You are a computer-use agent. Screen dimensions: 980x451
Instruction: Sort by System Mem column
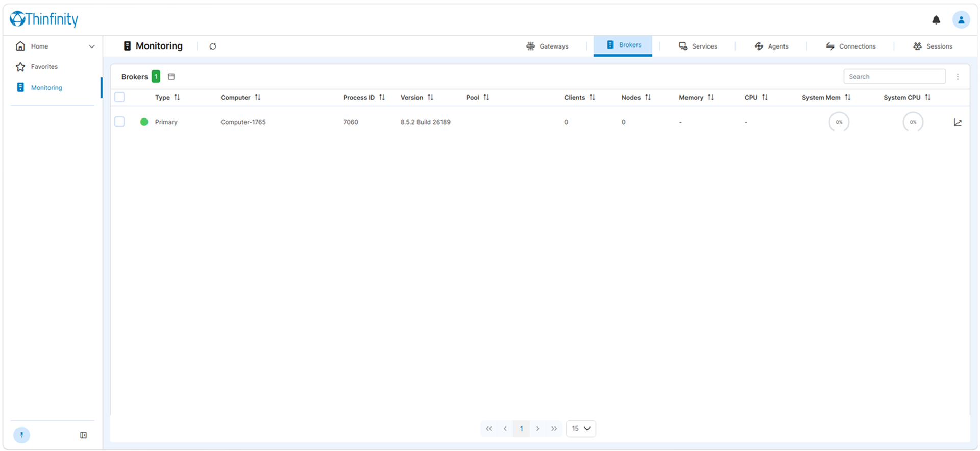pos(847,98)
